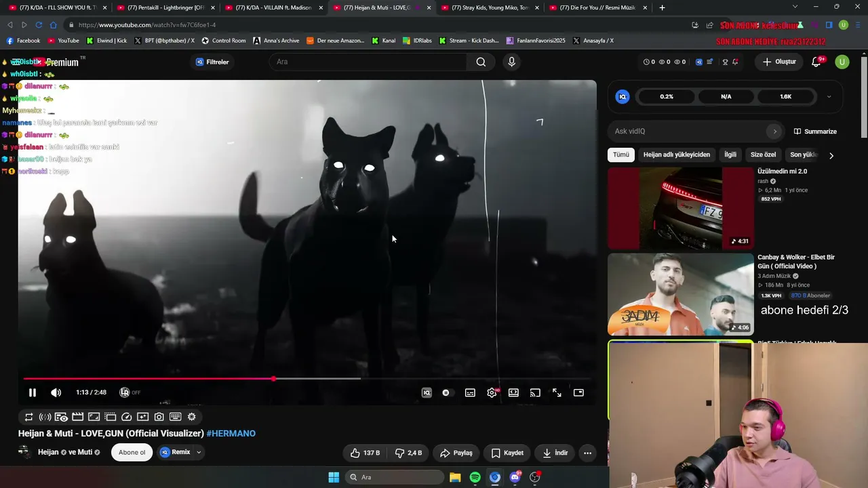Screen dimensions: 868x488
Task: Expand the vidIQ stats panel chevron
Action: pyautogui.click(x=829, y=96)
